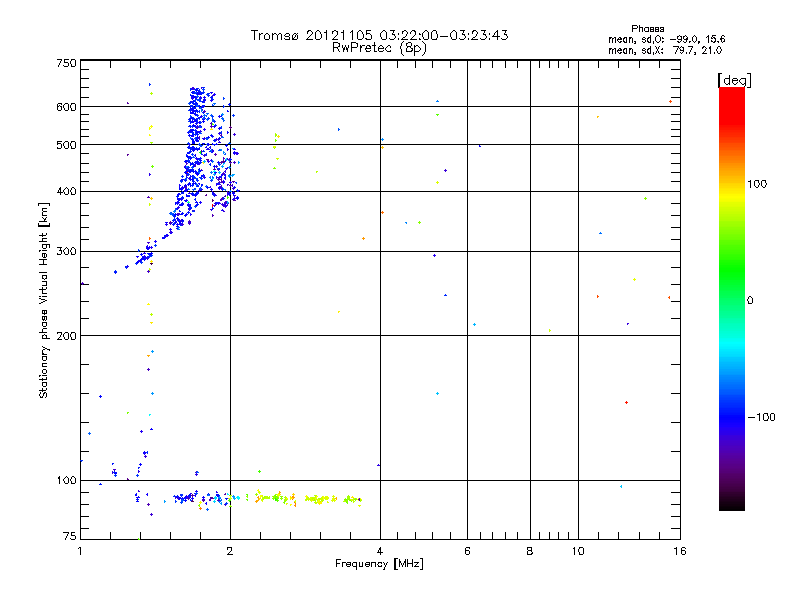Click the x-axis tick label '1'
Viewport: 800px width, 600px height.
tap(80, 551)
